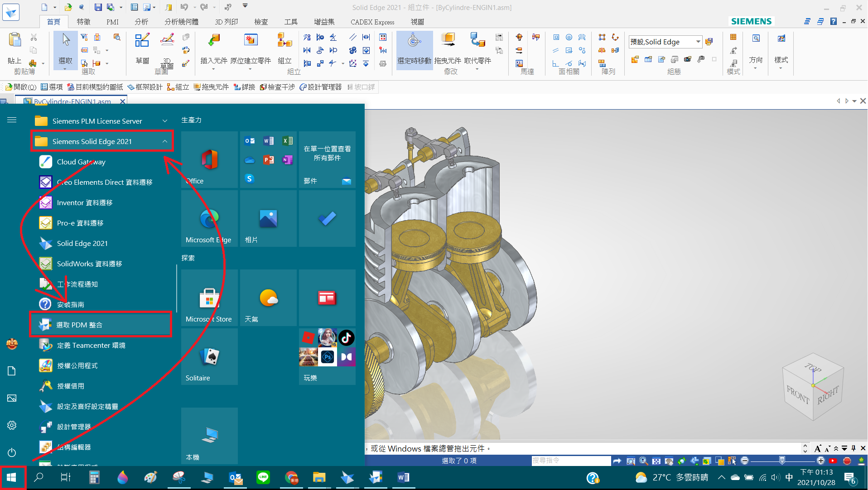868x490 pixels.
Task: Switch to the 分析 ribbon tab
Action: (x=141, y=22)
